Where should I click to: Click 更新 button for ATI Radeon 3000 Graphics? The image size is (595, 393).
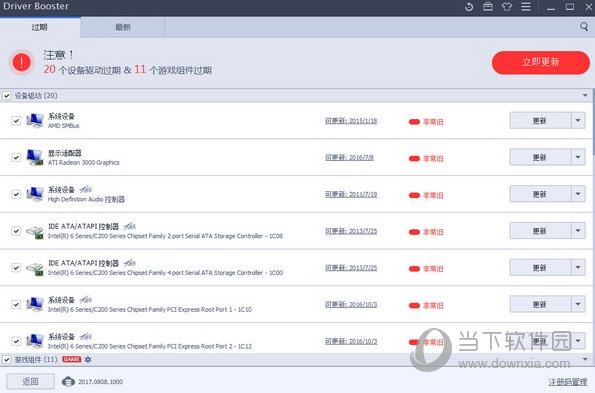click(540, 157)
